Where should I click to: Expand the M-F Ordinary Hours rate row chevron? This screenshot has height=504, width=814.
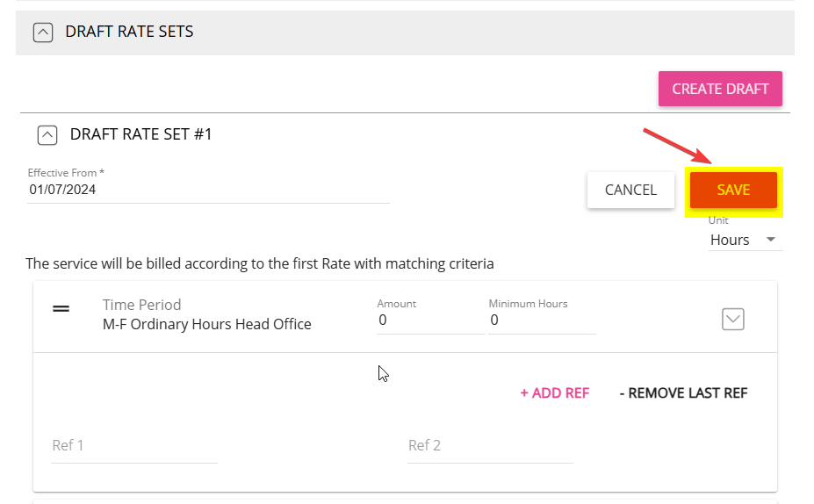point(732,320)
